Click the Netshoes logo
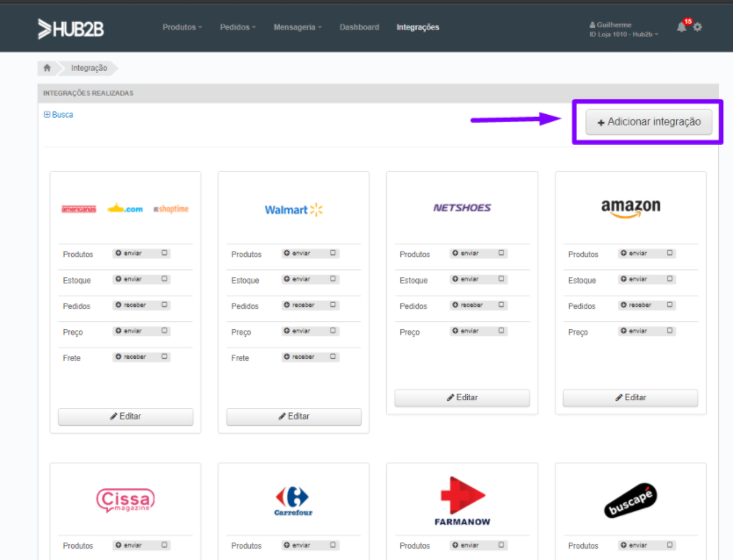 point(462,207)
